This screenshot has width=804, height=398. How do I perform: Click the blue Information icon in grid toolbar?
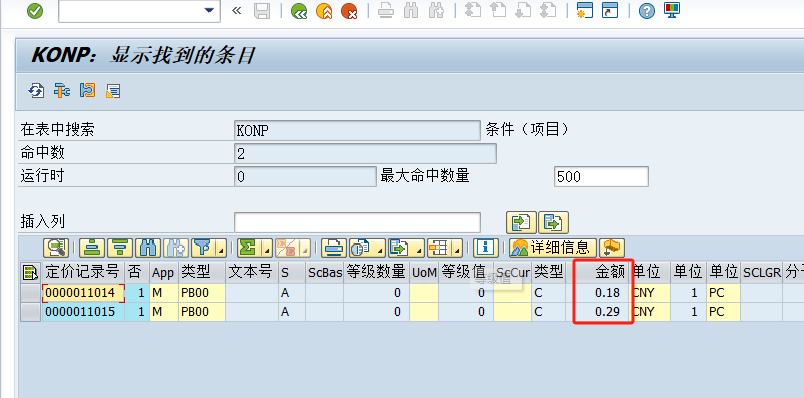pyautogui.click(x=485, y=248)
